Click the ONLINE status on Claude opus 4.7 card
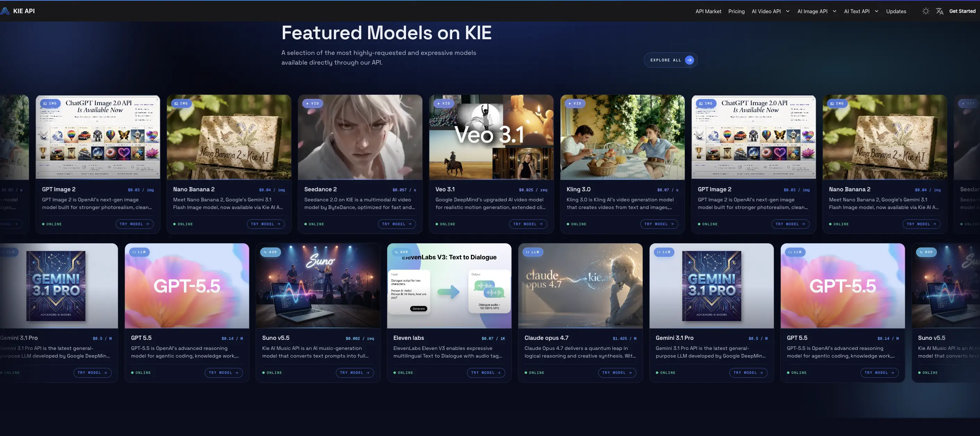This screenshot has width=980, height=436. [x=534, y=373]
